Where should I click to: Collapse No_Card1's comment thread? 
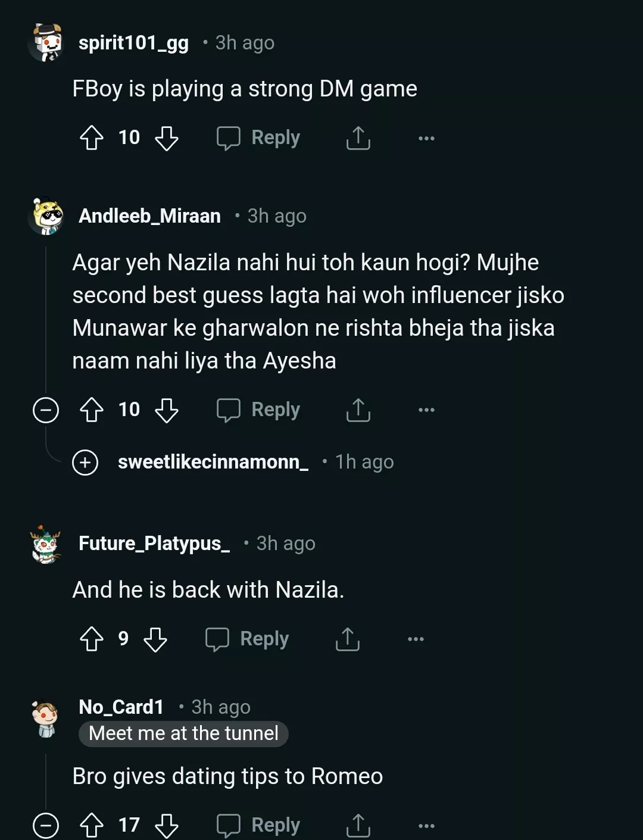coord(46,826)
